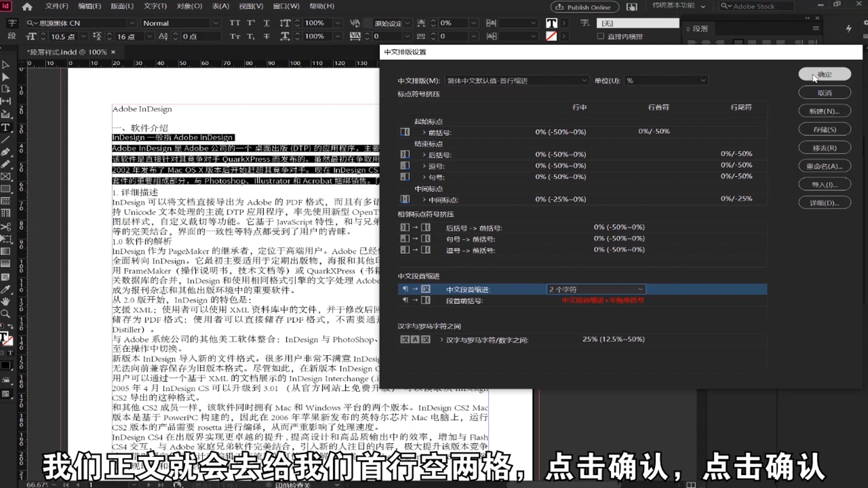
Task: Select the Eyedropper tool
Action: pyautogui.click(x=6, y=289)
